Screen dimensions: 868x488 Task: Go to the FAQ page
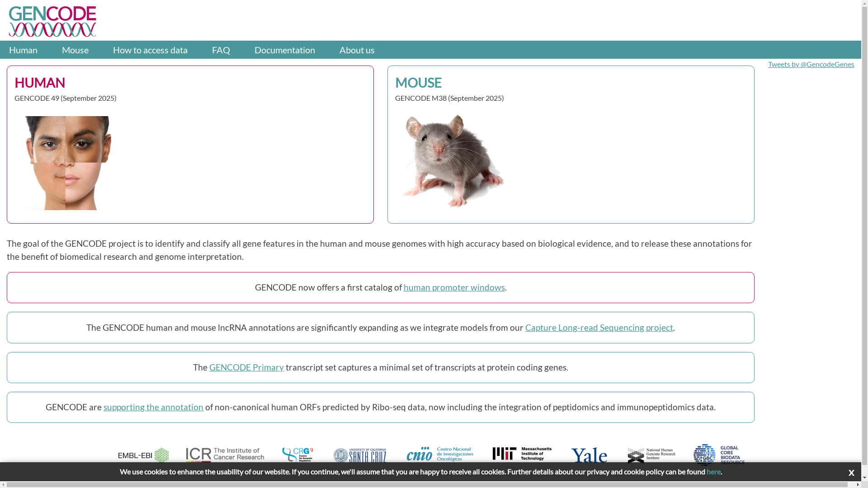[x=221, y=50]
